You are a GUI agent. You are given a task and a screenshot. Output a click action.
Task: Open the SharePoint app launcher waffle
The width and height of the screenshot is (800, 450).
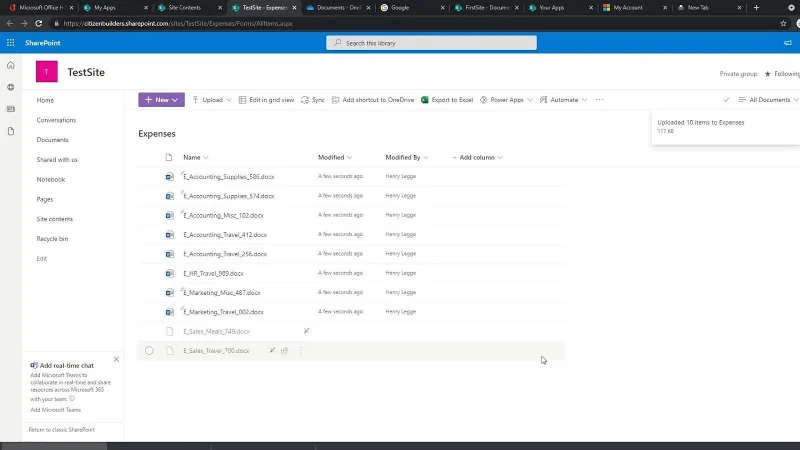[11, 43]
